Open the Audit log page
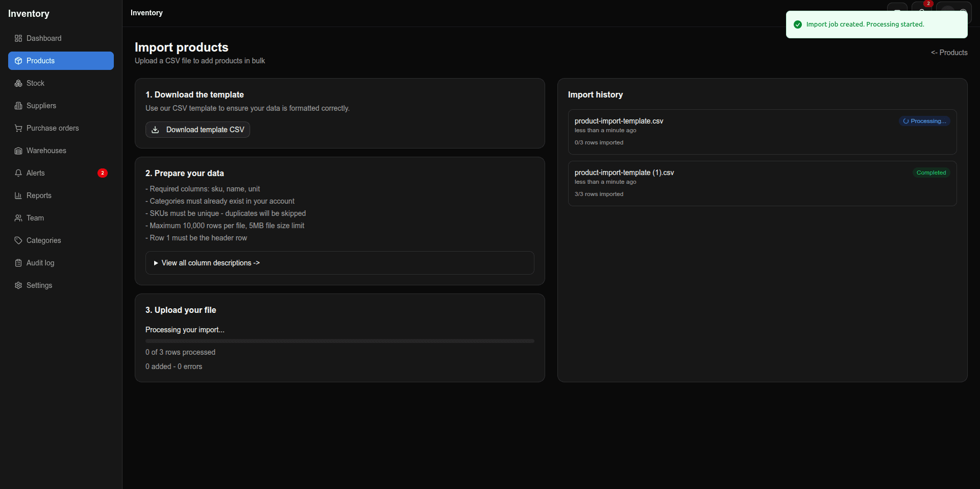 pyautogui.click(x=61, y=263)
